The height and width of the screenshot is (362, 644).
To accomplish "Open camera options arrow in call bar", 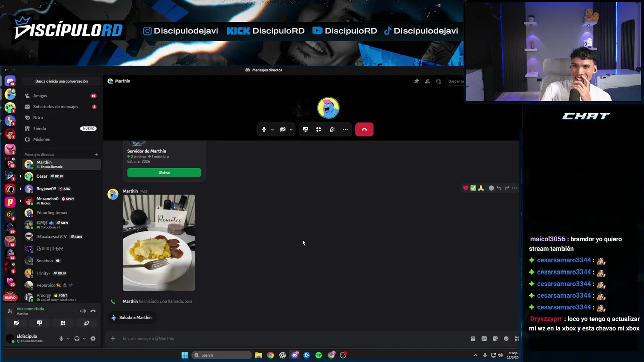I will [x=291, y=129].
